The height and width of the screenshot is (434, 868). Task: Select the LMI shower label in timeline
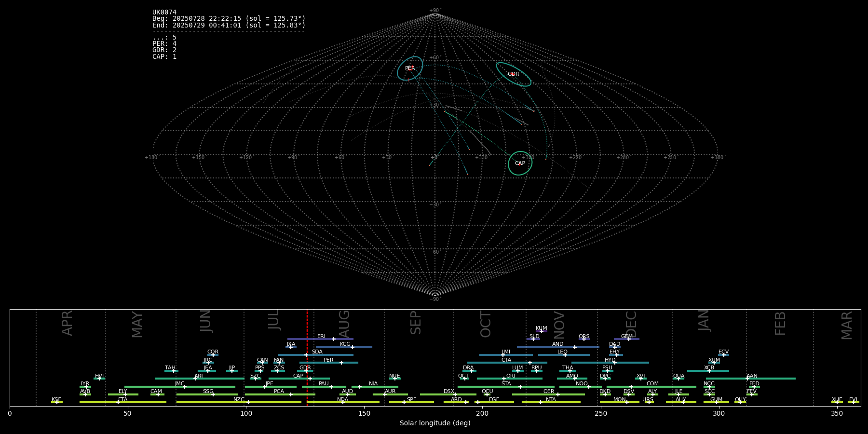506,352
